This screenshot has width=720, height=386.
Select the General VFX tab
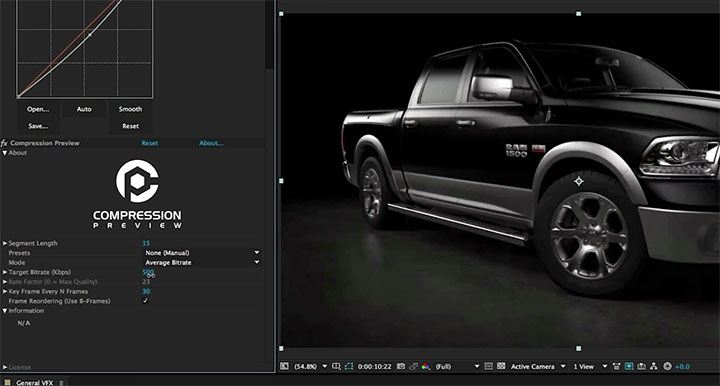[x=35, y=382]
